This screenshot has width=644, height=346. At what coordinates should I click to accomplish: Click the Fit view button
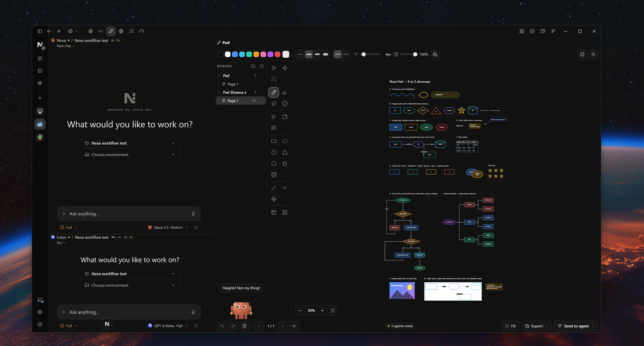[510, 326]
